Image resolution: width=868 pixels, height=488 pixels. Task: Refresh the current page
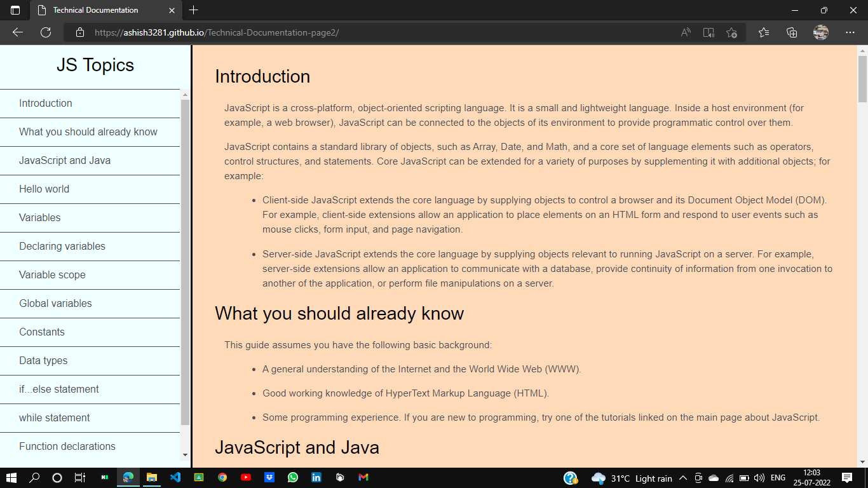pyautogui.click(x=45, y=32)
